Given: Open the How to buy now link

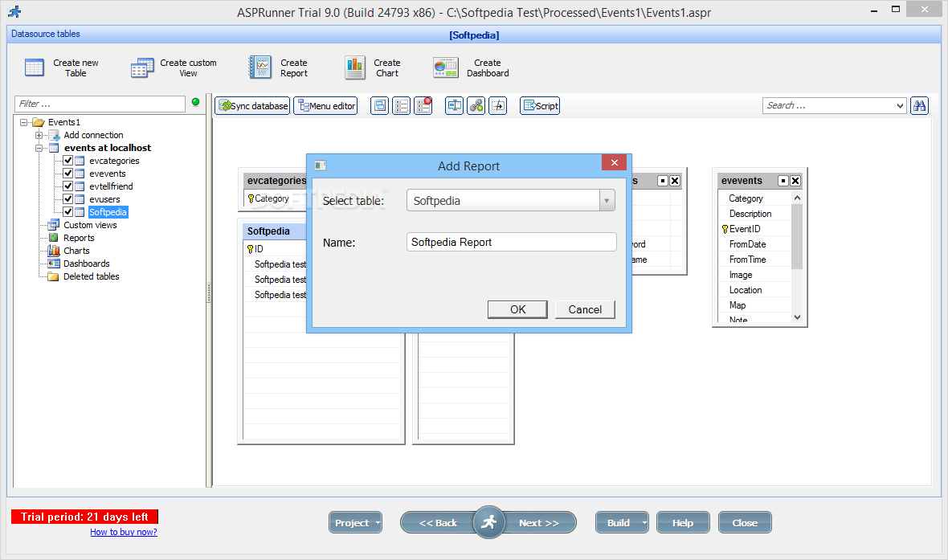Looking at the screenshot, I should pyautogui.click(x=124, y=532).
